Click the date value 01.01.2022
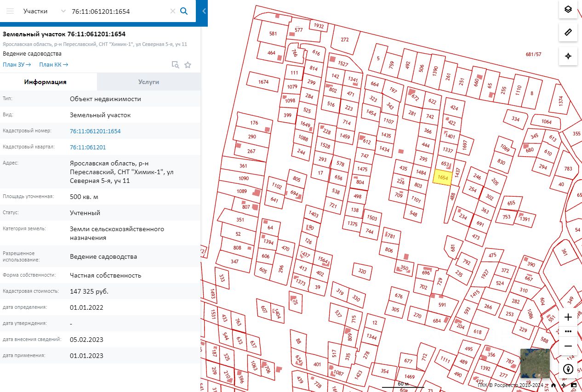582x392 pixels. (x=86, y=307)
